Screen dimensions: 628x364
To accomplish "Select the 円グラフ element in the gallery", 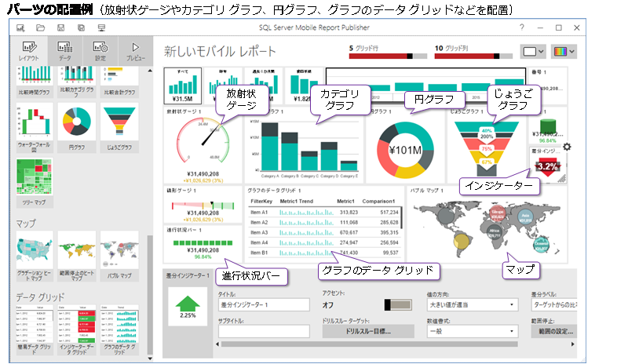I will point(76,128).
